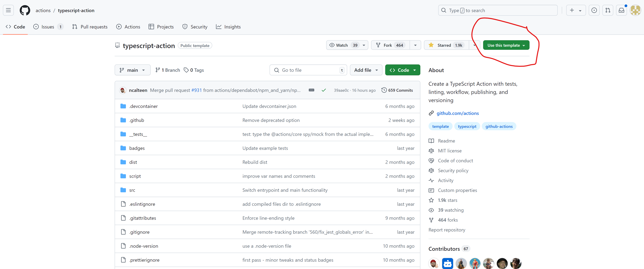Click the Activity pulse icon
The height and width of the screenshot is (269, 644).
point(431,180)
